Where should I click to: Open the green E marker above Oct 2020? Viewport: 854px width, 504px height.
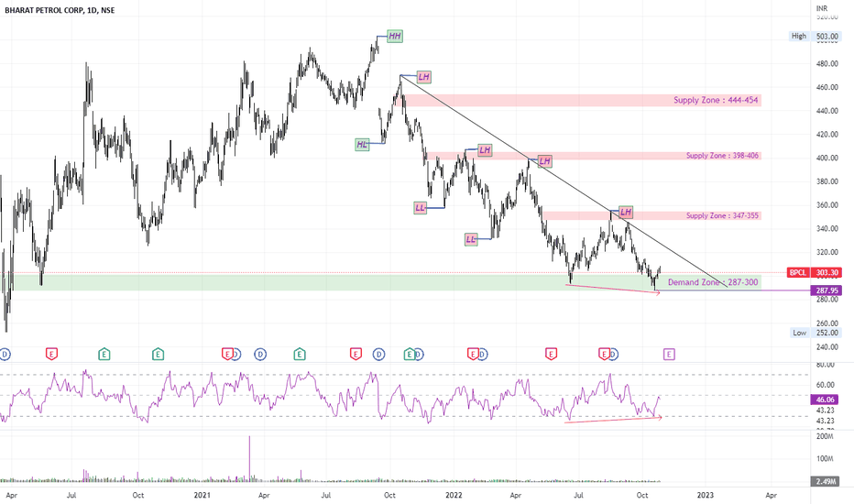click(x=158, y=355)
